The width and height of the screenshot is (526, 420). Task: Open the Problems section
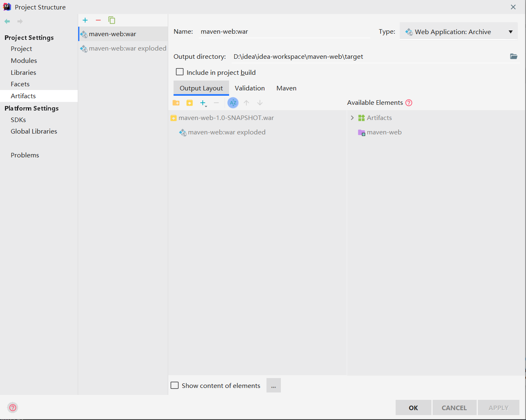point(25,155)
